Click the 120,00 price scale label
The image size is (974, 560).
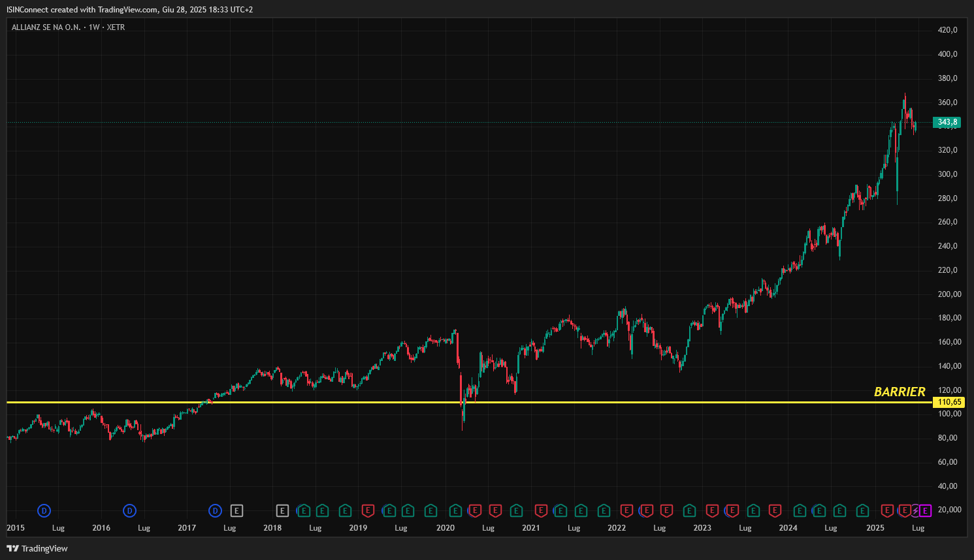pos(950,390)
